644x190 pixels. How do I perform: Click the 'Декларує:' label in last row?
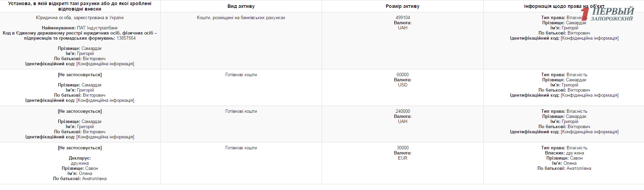click(x=80, y=158)
